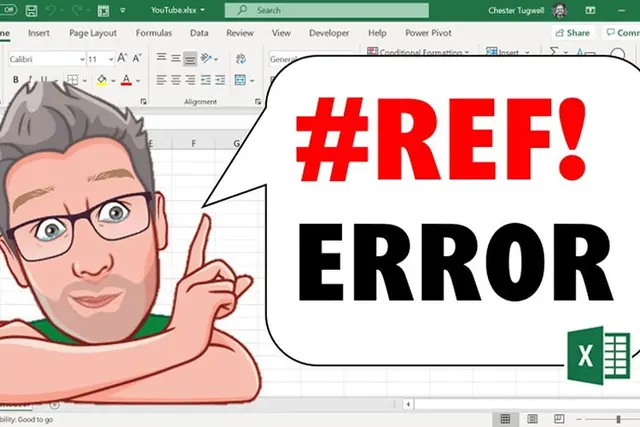640x427 pixels.
Task: Click the New Sheet plus button
Action: (x=54, y=405)
